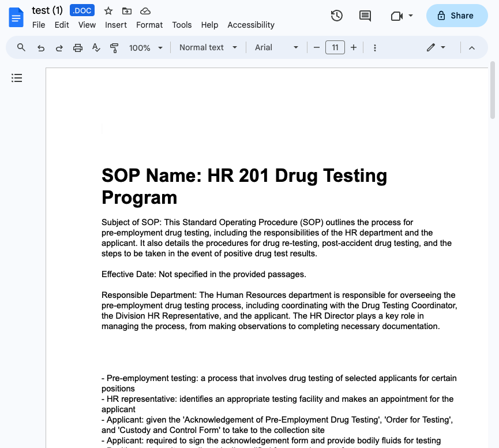Open more toolbar options (three dots)
The height and width of the screenshot is (448, 499).
point(375,48)
